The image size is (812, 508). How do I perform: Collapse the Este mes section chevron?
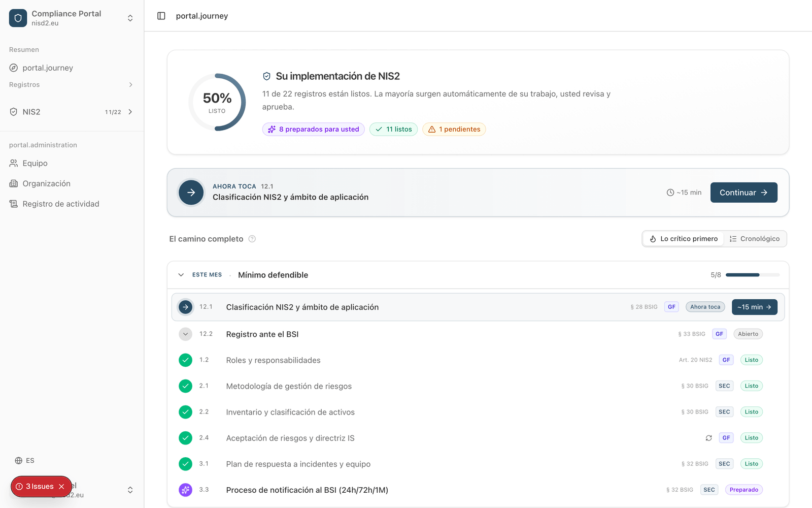pos(181,275)
